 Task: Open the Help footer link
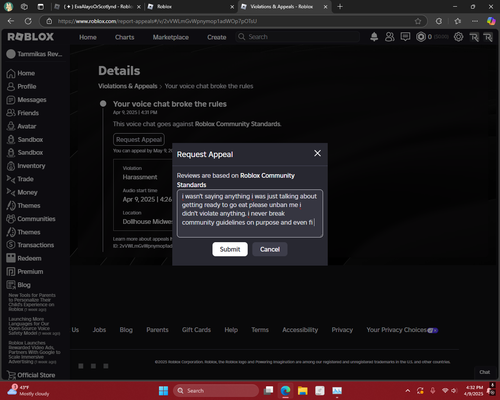coord(231,330)
